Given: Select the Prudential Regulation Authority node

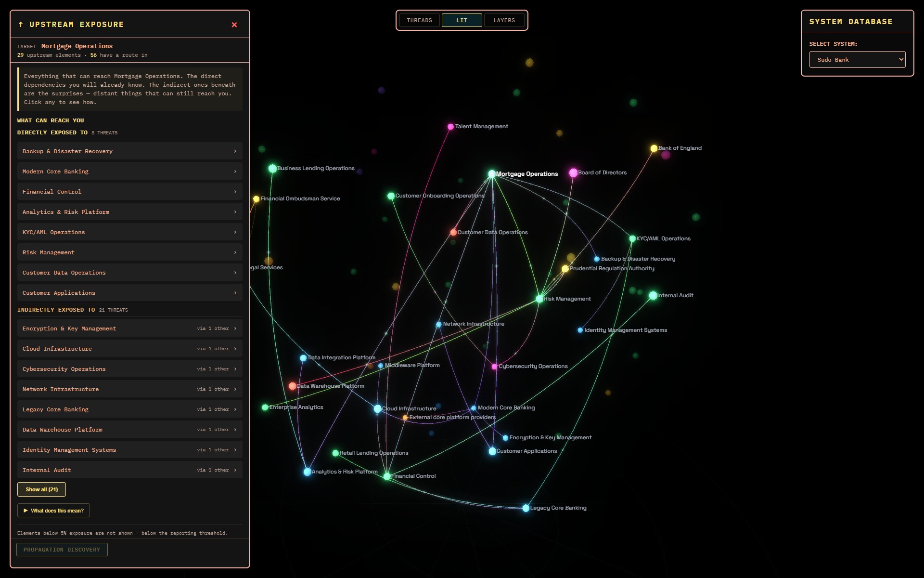Looking at the screenshot, I should pyautogui.click(x=565, y=269).
